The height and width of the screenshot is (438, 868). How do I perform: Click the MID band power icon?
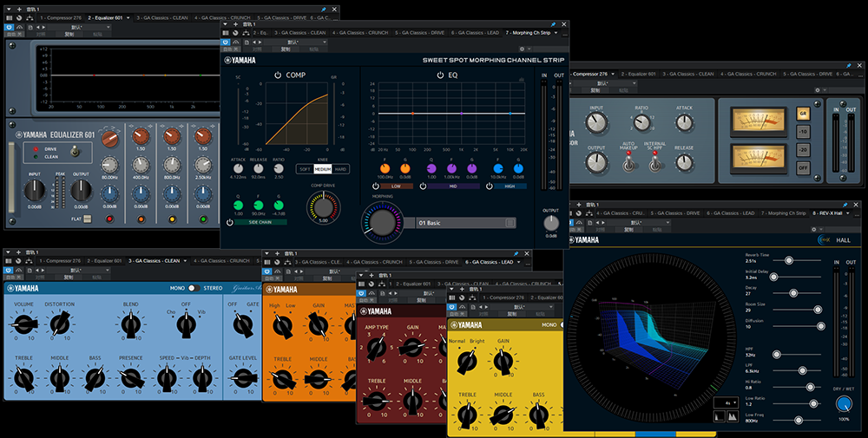424,186
